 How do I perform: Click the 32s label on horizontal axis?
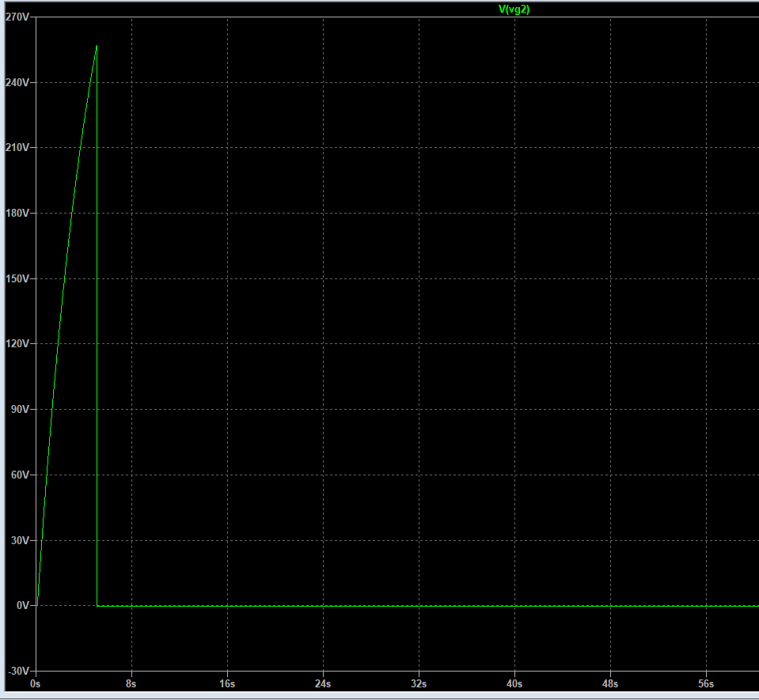[x=419, y=683]
